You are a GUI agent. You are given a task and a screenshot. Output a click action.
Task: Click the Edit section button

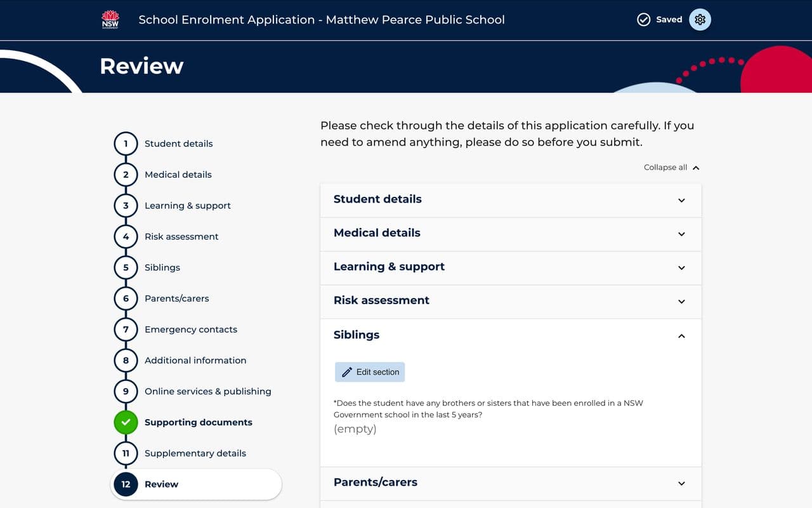pyautogui.click(x=370, y=372)
